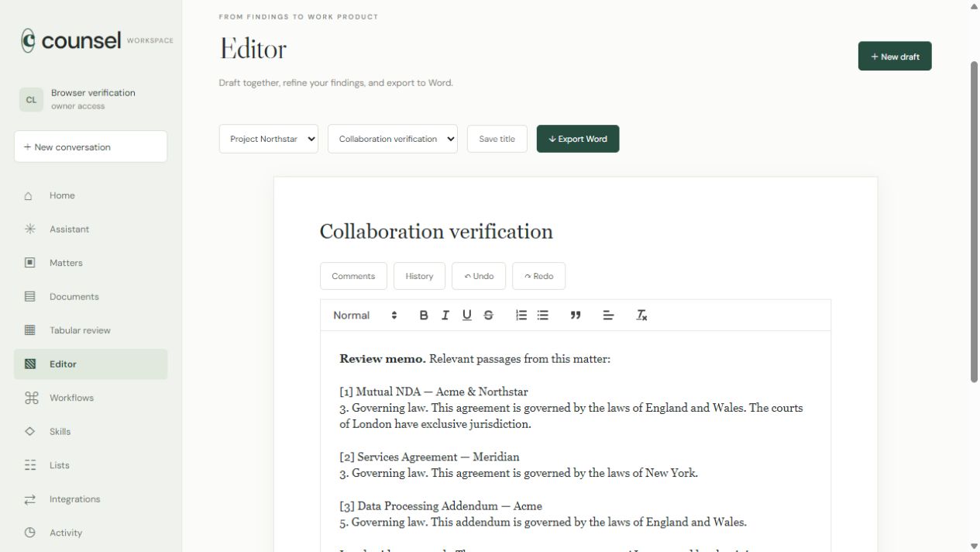Click the Redo button
980x552 pixels.
click(538, 276)
